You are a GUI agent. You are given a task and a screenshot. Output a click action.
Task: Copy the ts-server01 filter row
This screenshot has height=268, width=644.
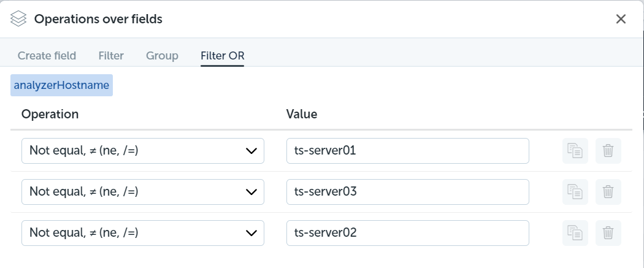[575, 151]
